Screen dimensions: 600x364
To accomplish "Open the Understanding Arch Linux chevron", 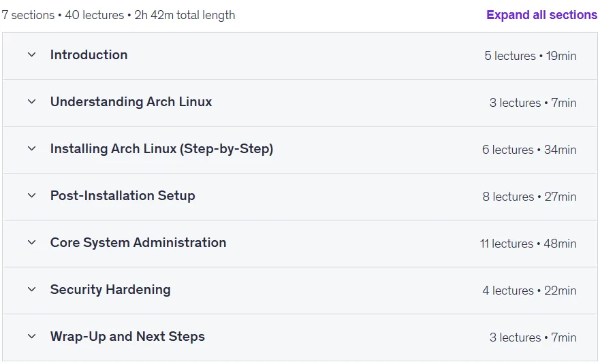I will coord(32,101).
